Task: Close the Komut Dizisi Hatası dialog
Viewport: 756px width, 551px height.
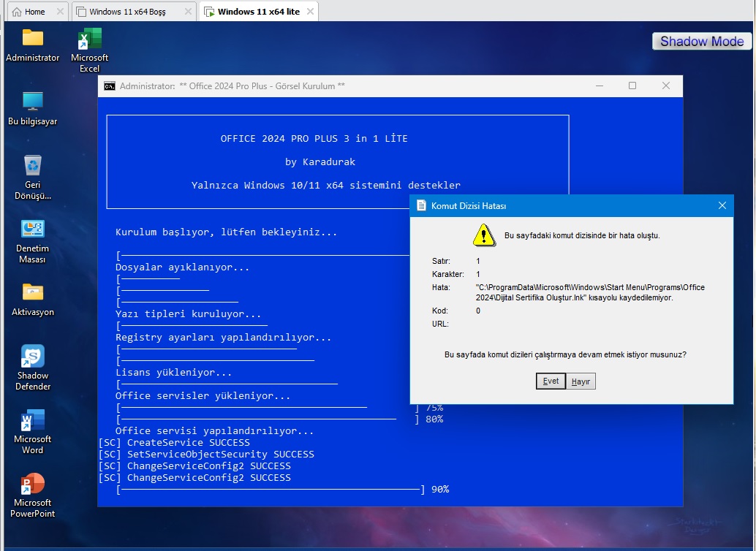Action: click(722, 206)
